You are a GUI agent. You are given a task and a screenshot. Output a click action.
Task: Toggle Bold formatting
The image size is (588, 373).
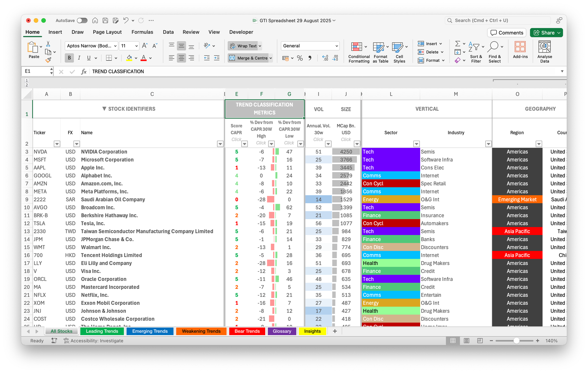pos(69,58)
